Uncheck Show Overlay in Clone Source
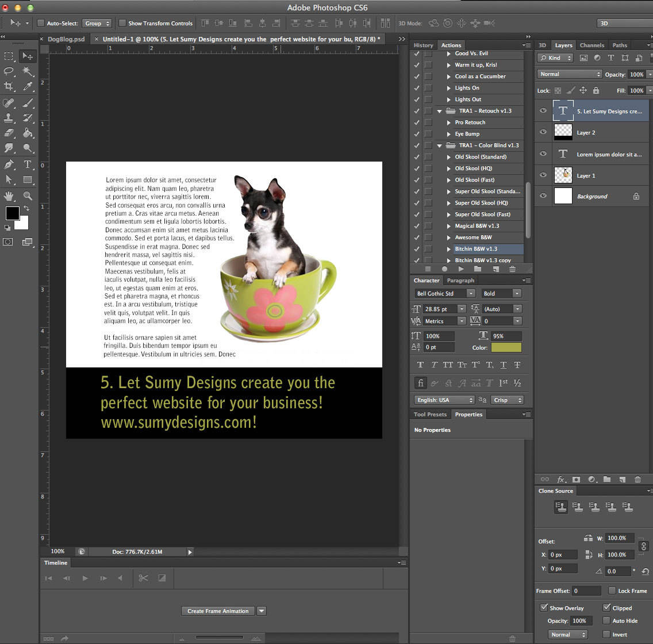The height and width of the screenshot is (644, 653). [544, 608]
